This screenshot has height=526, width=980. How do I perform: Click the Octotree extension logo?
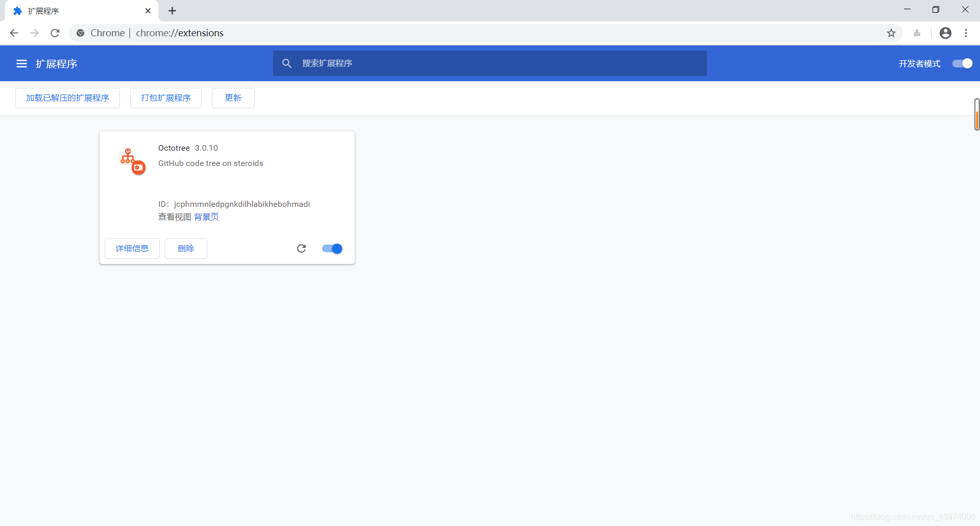coord(133,161)
